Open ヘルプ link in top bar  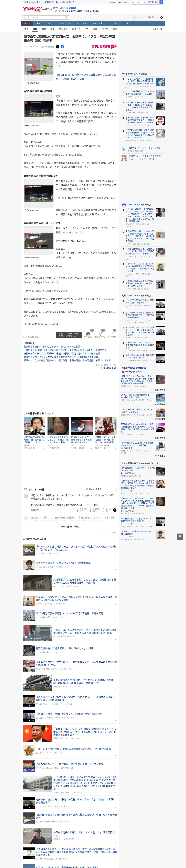point(127,2)
